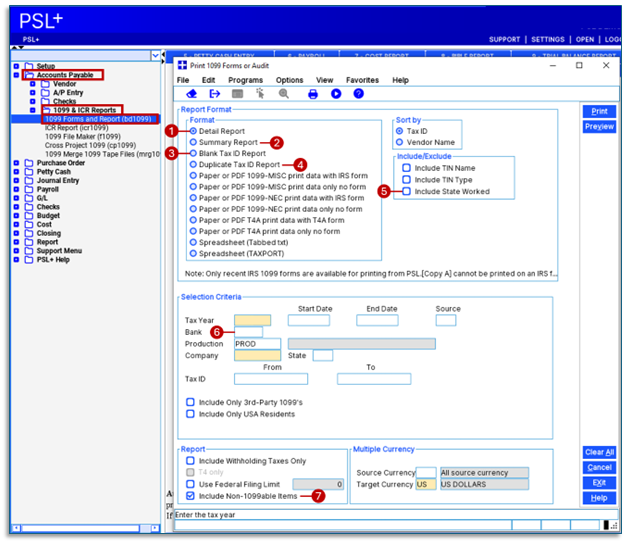The width and height of the screenshot is (626, 542).
Task: Open the Cost folder icon
Action: [x=29, y=224]
